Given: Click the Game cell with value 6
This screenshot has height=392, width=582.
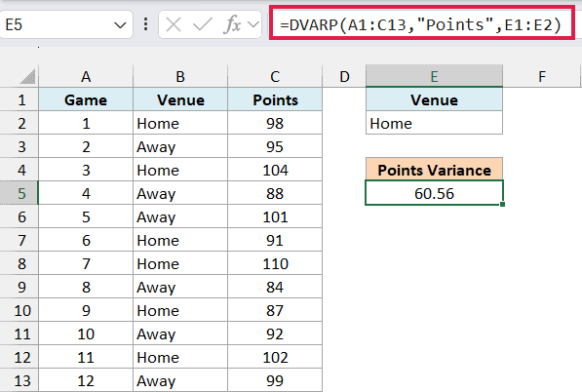Looking at the screenshot, I should 86,240.
